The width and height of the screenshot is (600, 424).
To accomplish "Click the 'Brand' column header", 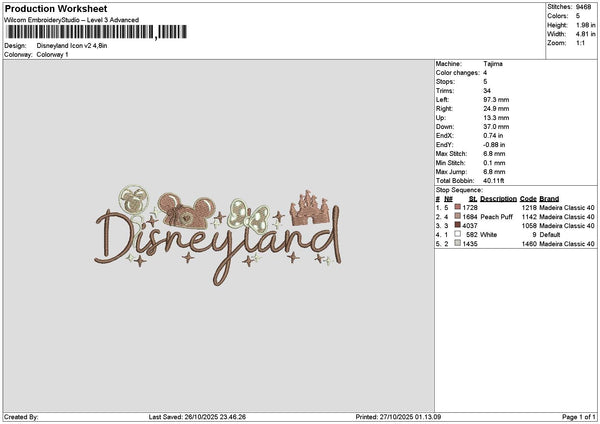I will (x=549, y=199).
